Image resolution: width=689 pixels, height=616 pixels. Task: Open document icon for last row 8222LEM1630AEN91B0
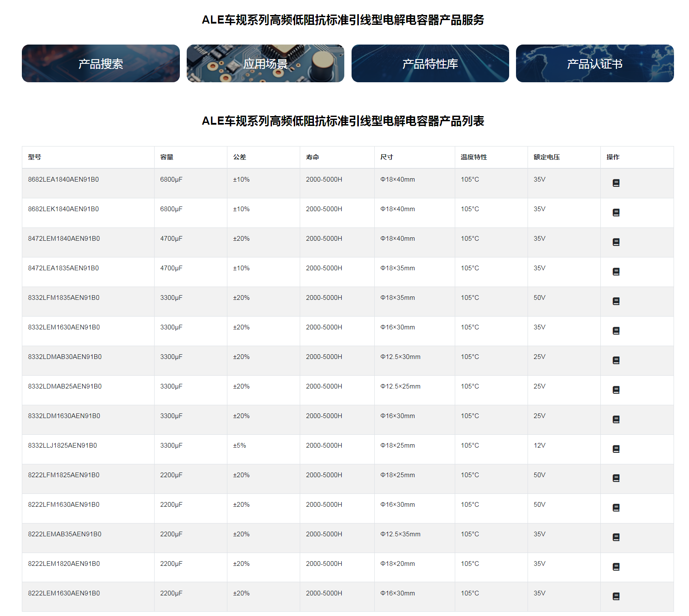pos(616,596)
